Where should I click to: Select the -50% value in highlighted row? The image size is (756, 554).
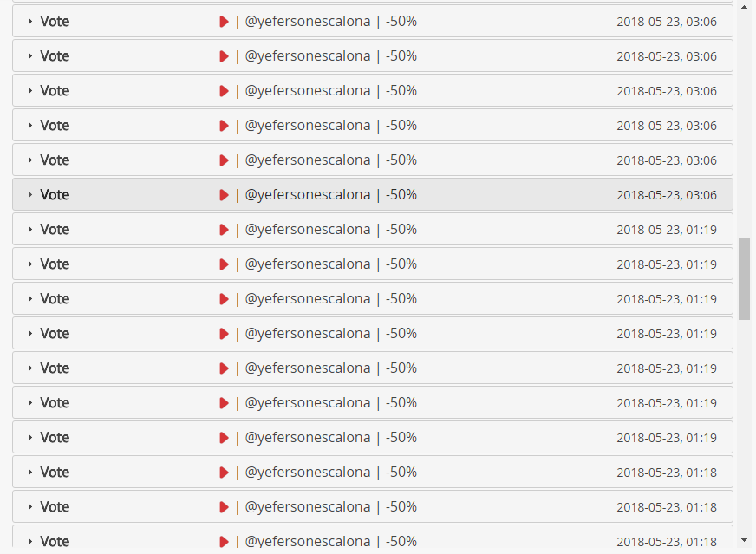[401, 194]
